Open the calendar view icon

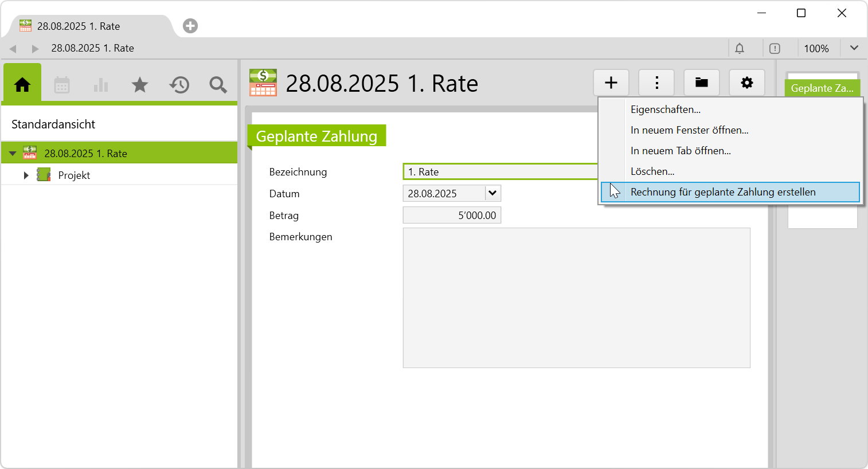(x=62, y=85)
